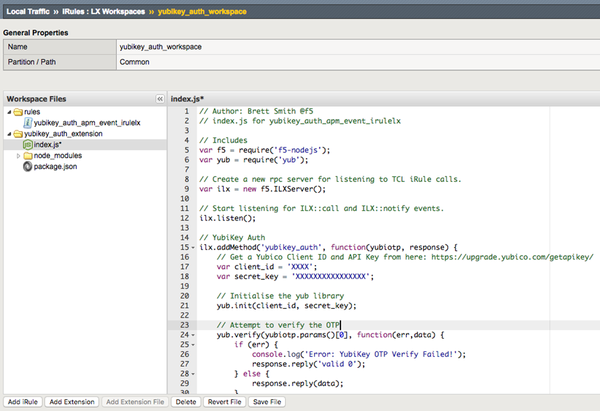Click the node_modules folder icon
The height and width of the screenshot is (411, 600).
click(27, 156)
